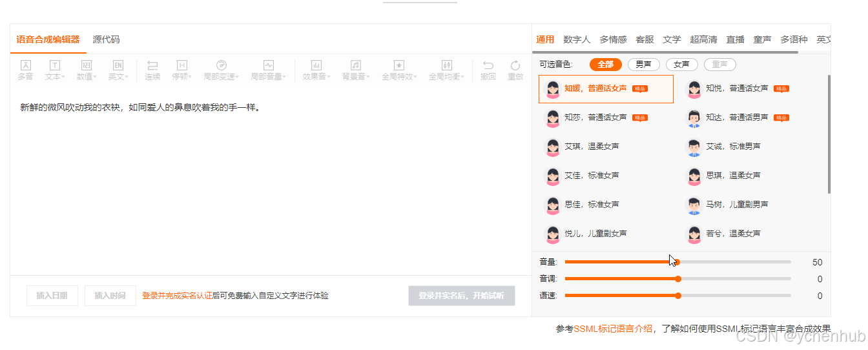
Task: Select the 多情感 voice category tab
Action: [613, 39]
